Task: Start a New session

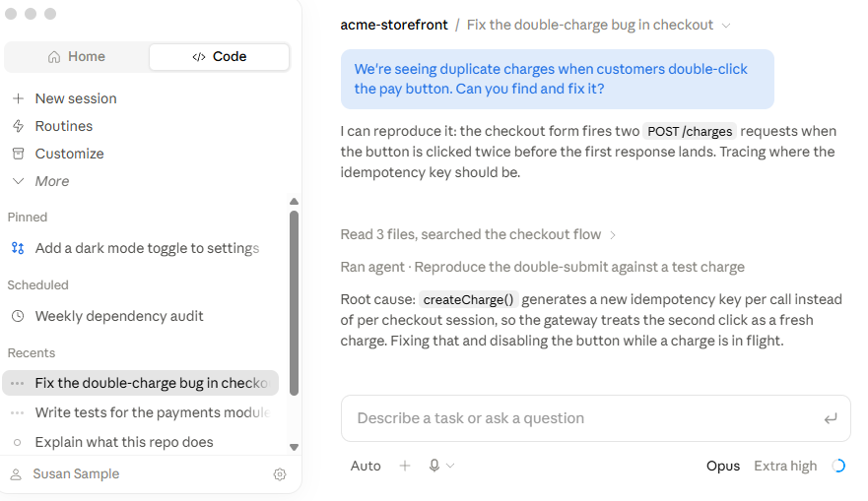Action: coord(76,98)
